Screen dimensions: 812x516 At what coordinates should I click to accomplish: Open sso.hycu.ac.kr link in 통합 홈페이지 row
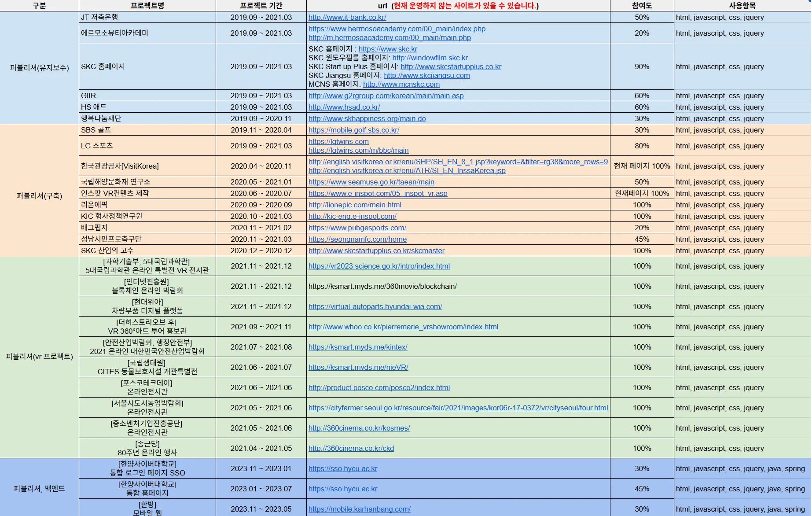343,489
